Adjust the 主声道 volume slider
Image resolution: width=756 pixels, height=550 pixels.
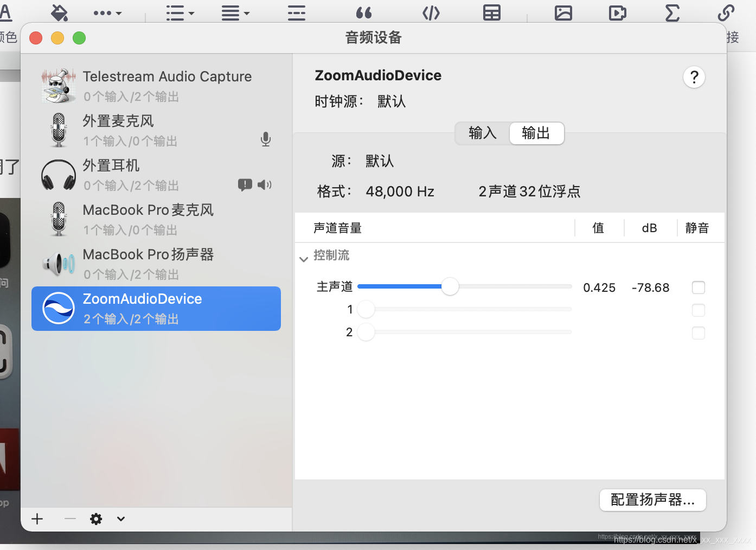point(450,286)
